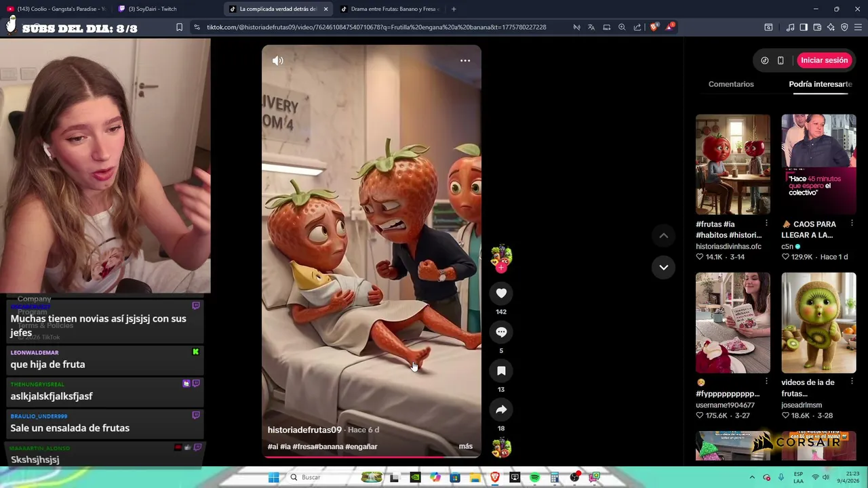Open the spinning sound disc icon
Viewport: 868px width, 488px height.
coord(501,448)
